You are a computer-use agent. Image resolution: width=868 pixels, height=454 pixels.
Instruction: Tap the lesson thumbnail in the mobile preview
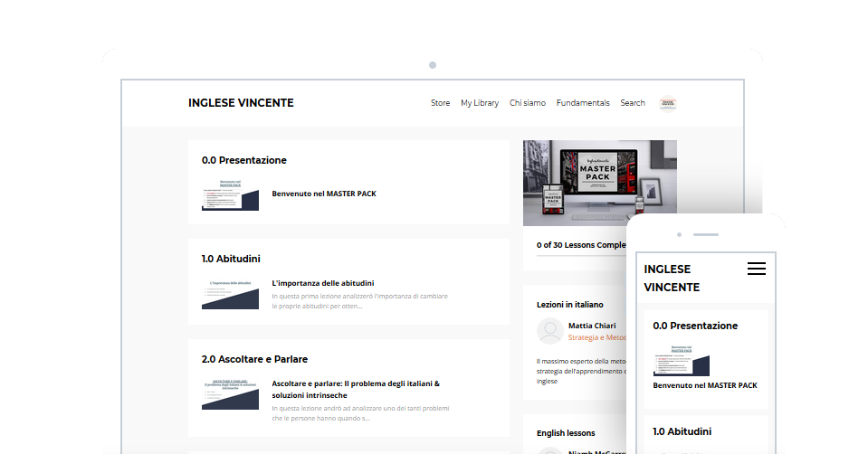tap(681, 359)
